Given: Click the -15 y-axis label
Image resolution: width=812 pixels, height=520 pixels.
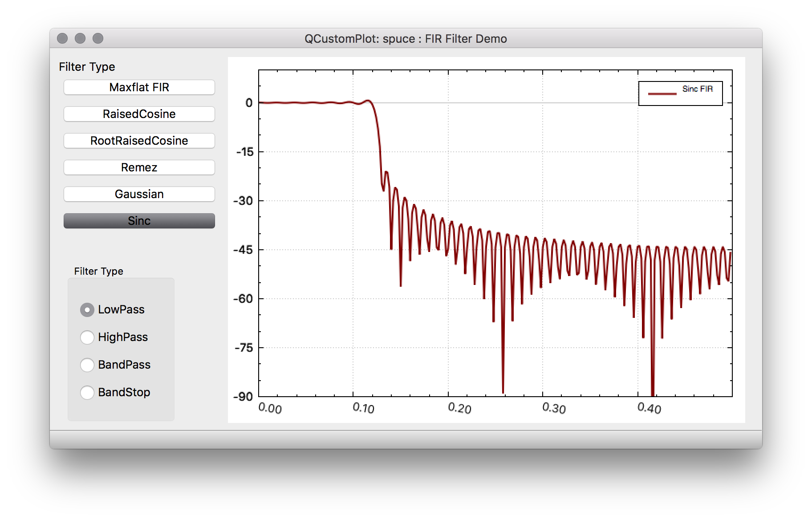Looking at the screenshot, I should pyautogui.click(x=244, y=152).
